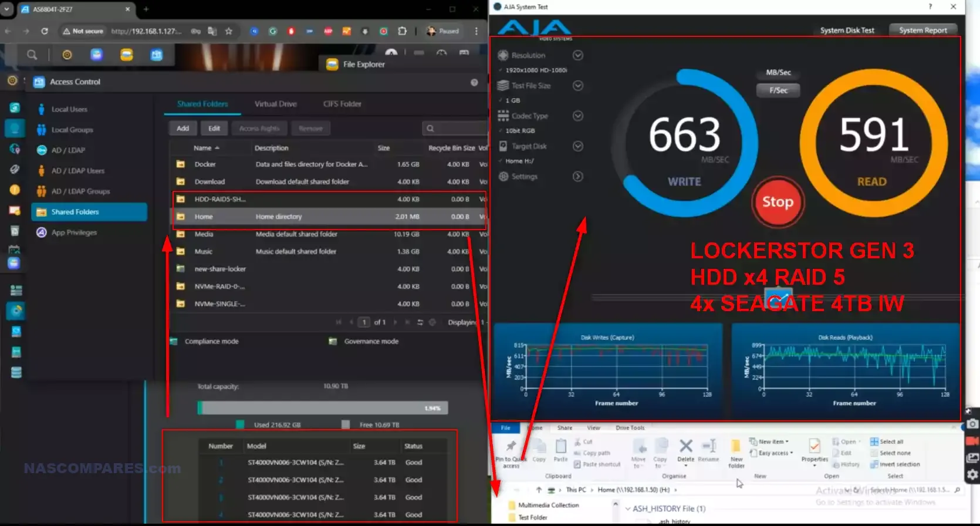
Task: Click the Access Rights button
Action: click(x=259, y=129)
